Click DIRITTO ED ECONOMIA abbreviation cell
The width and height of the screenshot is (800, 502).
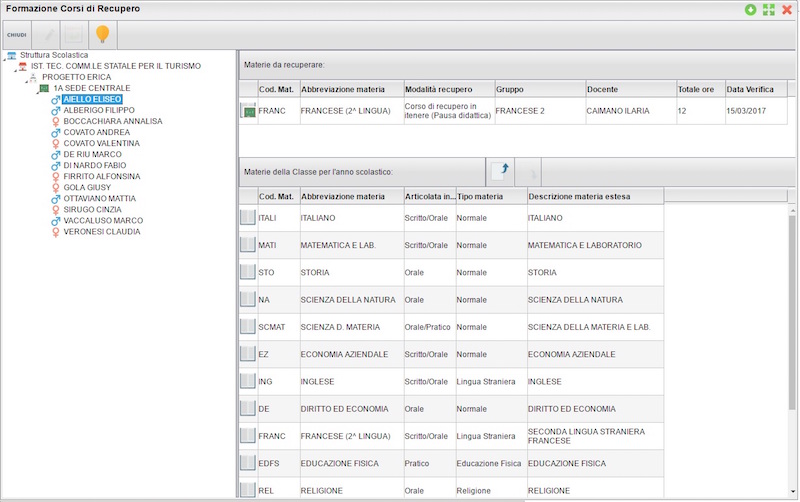352,409
